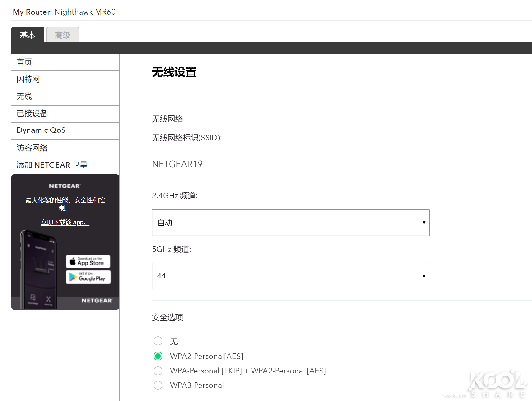Edit the SSID field NETGEAR19
This screenshot has width=532, height=401.
pyautogui.click(x=235, y=165)
